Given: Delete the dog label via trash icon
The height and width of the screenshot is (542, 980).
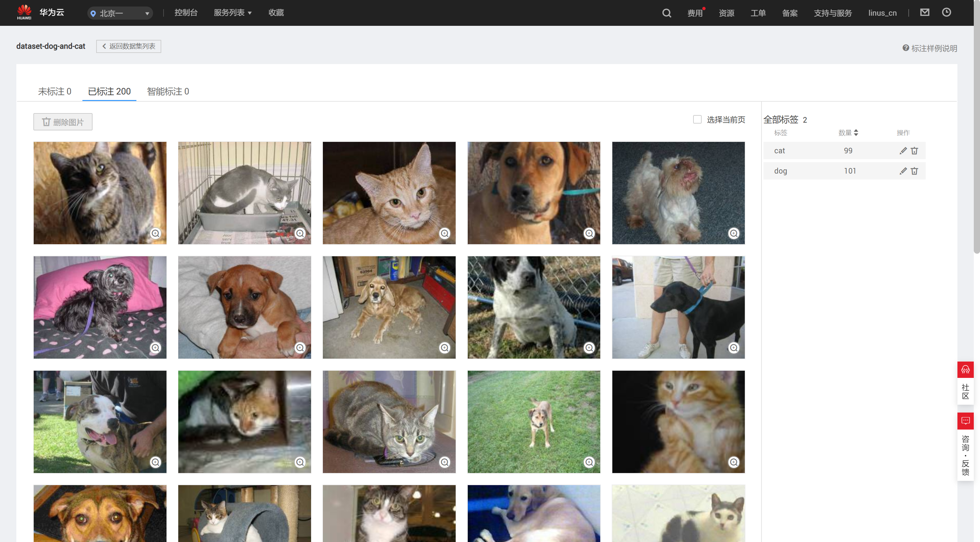Looking at the screenshot, I should pos(914,171).
